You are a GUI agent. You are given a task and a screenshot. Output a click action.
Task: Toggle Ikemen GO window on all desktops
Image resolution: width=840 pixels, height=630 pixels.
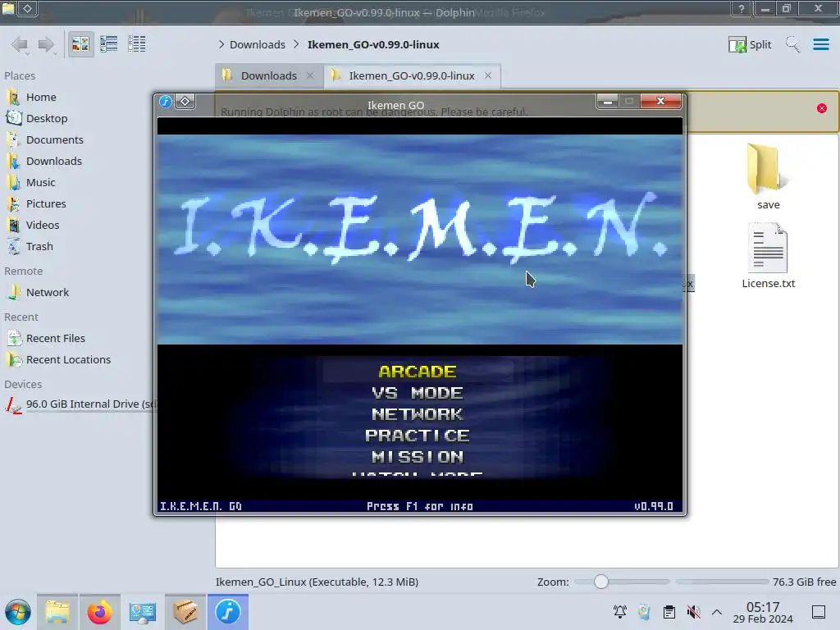[x=185, y=101]
